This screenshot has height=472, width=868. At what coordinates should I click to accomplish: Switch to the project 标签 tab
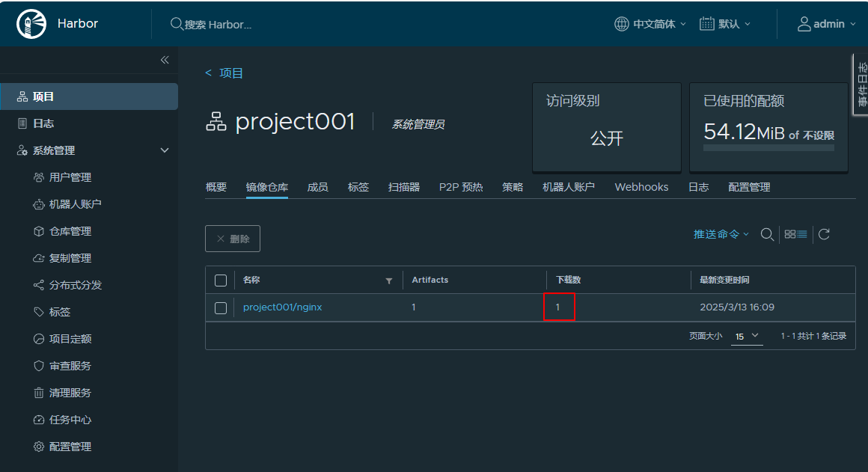(x=358, y=187)
